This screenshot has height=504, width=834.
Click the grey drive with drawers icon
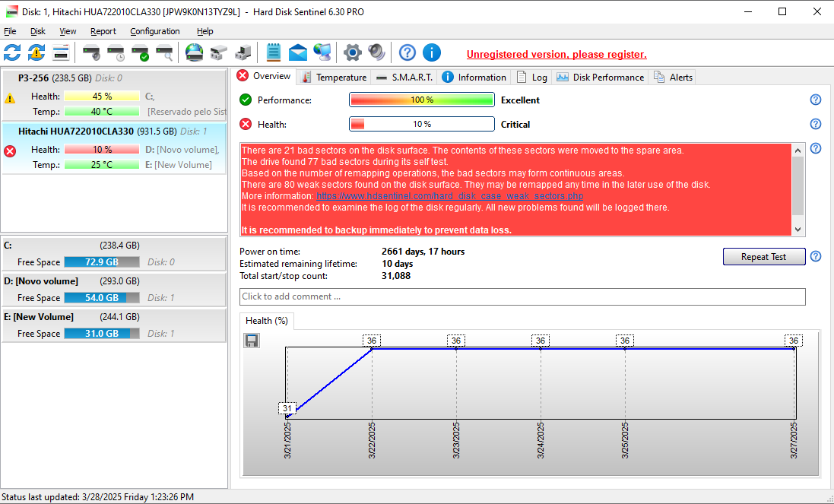[219, 52]
